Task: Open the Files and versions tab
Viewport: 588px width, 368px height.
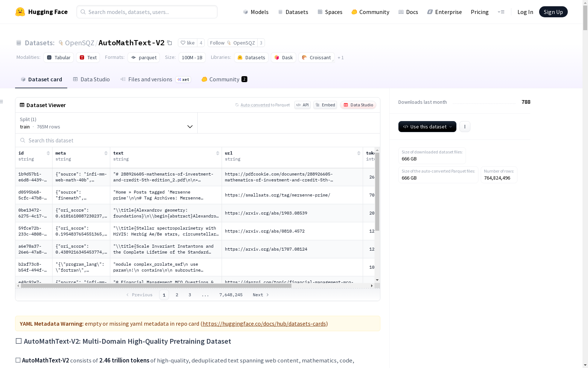Action: [x=156, y=79]
